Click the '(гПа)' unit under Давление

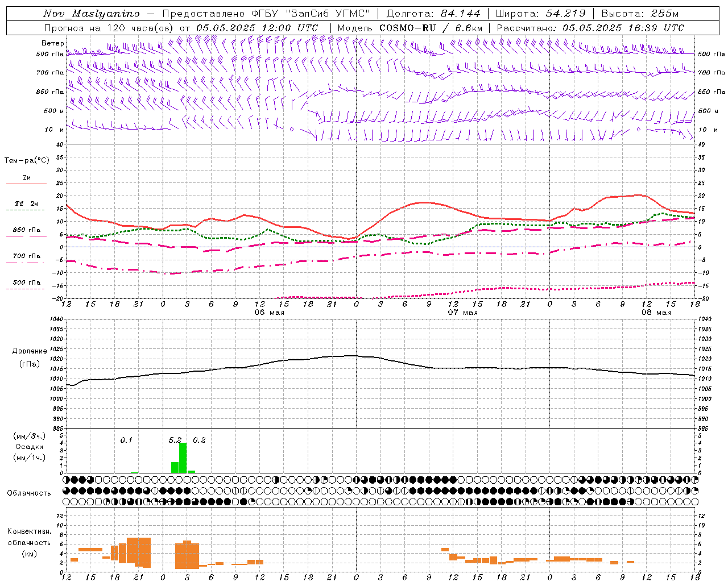pyautogui.click(x=30, y=364)
